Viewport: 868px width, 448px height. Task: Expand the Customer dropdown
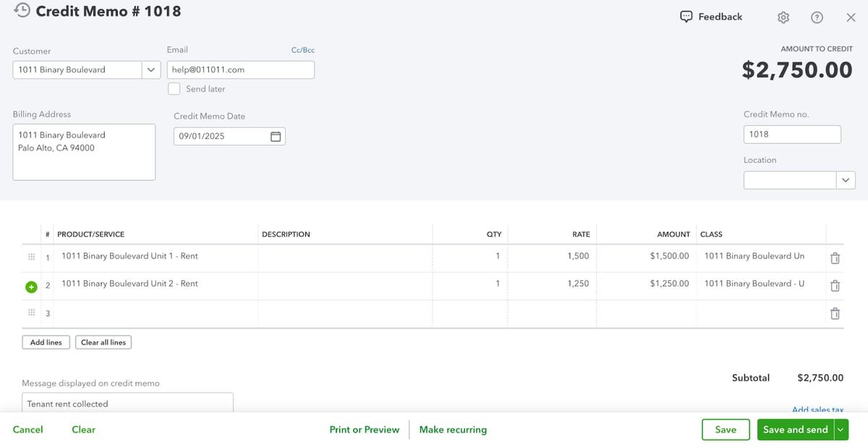[x=150, y=70]
